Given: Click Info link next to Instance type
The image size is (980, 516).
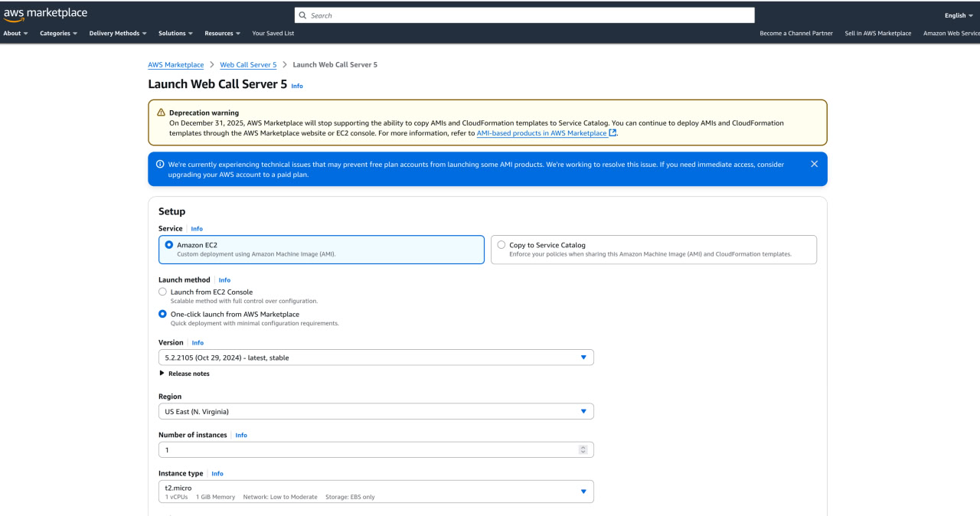Looking at the screenshot, I should point(217,474).
